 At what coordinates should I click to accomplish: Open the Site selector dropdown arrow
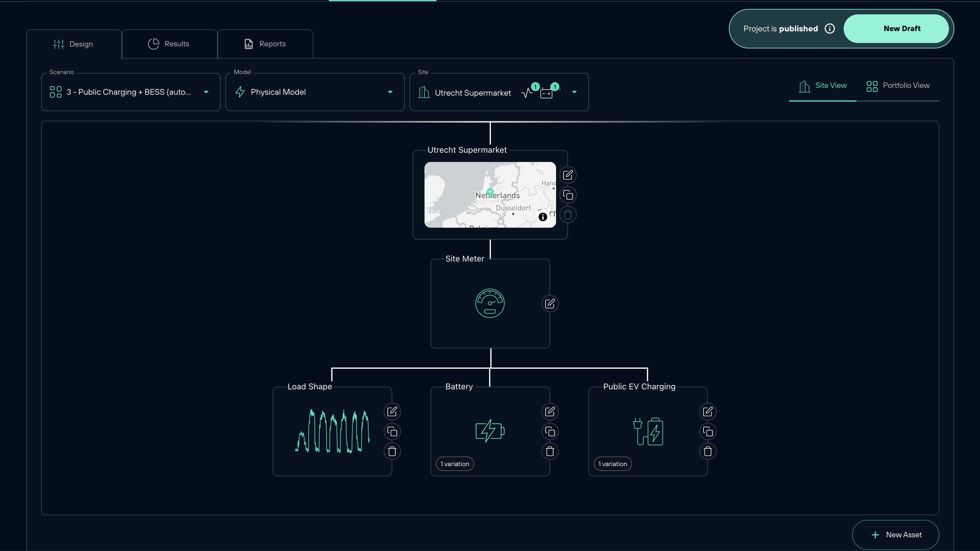(574, 92)
